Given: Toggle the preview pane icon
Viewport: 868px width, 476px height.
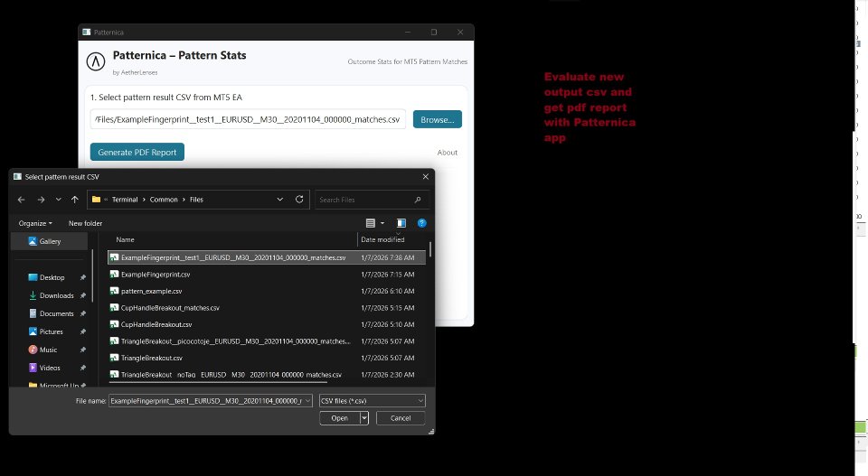Looking at the screenshot, I should pyautogui.click(x=401, y=223).
